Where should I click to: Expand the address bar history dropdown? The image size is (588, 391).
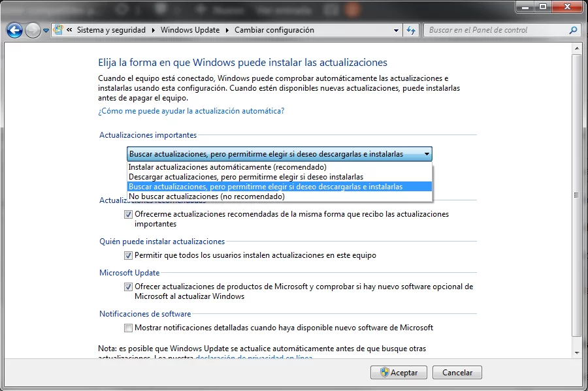tap(397, 30)
